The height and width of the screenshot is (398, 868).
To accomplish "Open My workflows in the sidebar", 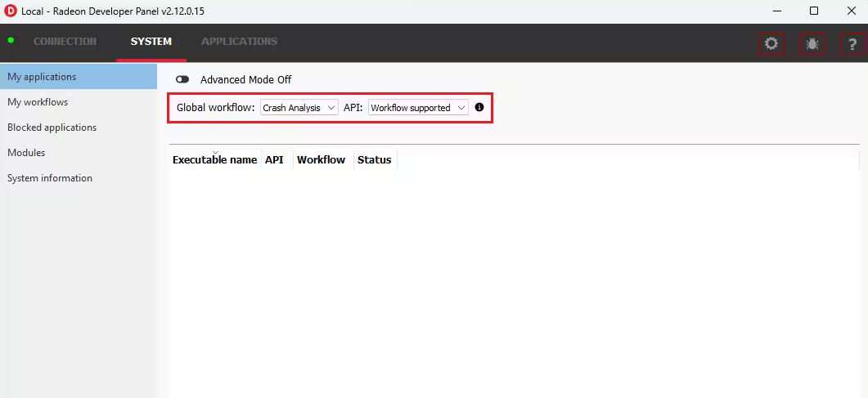I will pos(38,102).
